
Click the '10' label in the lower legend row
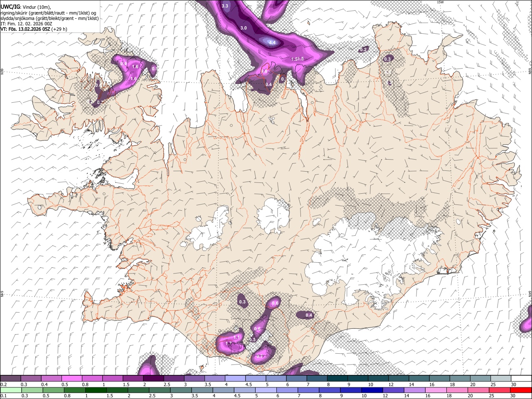tap(364, 396)
